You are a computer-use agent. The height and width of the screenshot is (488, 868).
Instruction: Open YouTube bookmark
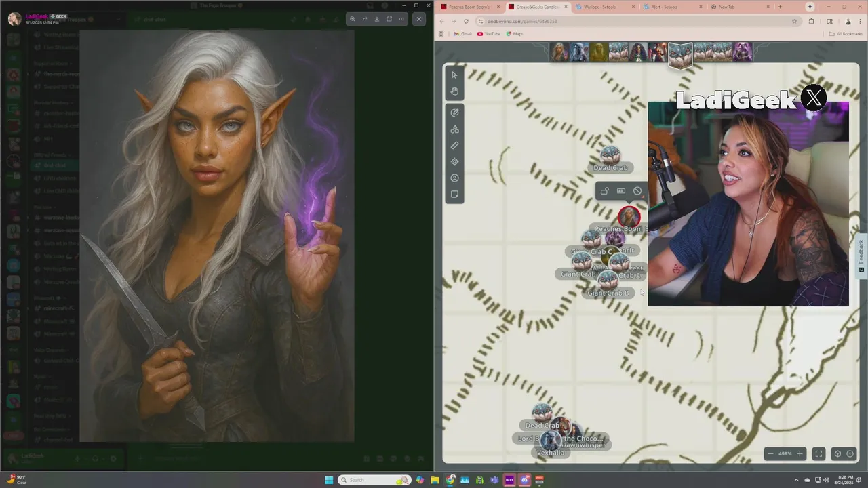click(x=488, y=34)
